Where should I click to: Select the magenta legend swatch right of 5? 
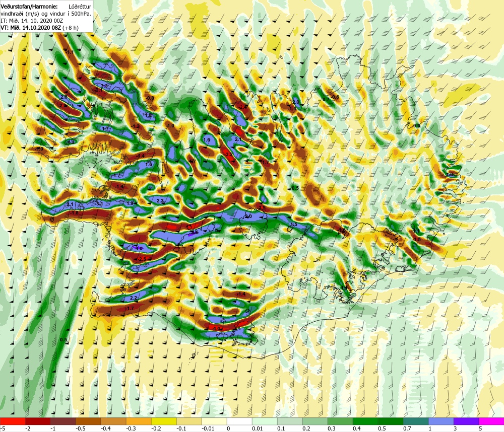coord(491,421)
